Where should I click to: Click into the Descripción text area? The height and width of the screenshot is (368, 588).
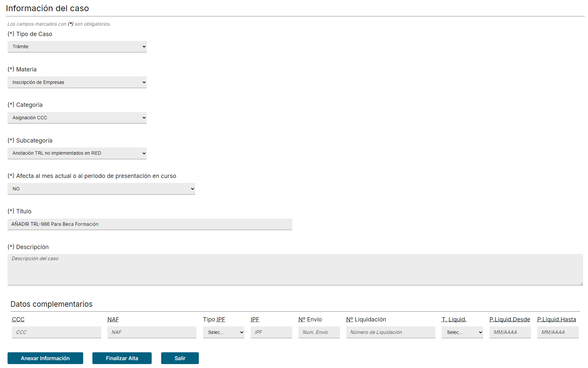(295, 269)
